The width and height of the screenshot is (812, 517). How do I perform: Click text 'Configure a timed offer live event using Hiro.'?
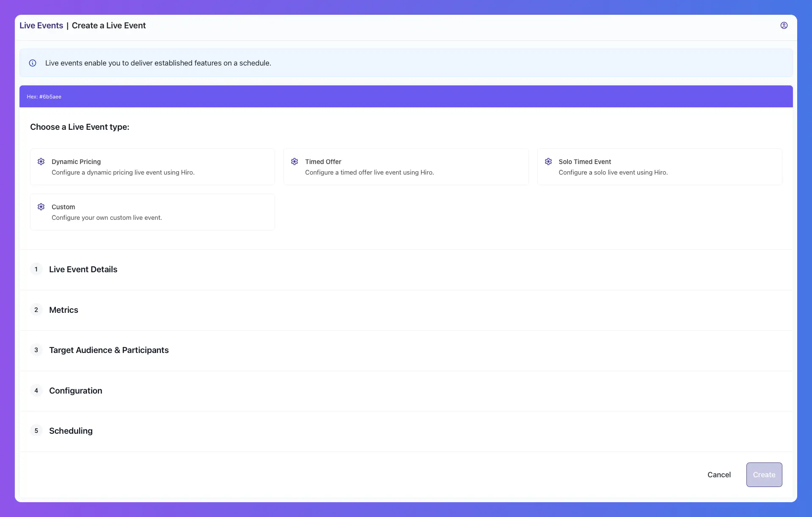(x=369, y=172)
